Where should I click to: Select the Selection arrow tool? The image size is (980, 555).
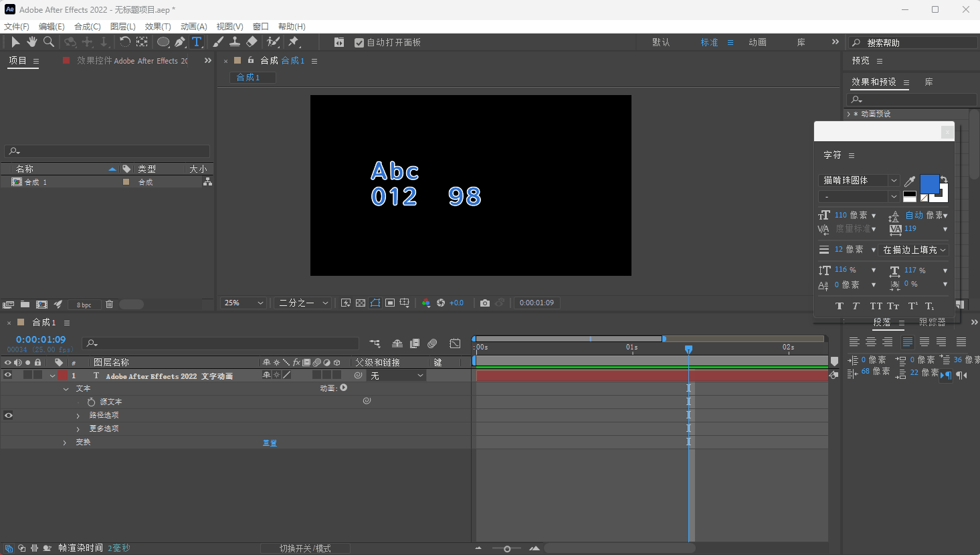pos(15,42)
